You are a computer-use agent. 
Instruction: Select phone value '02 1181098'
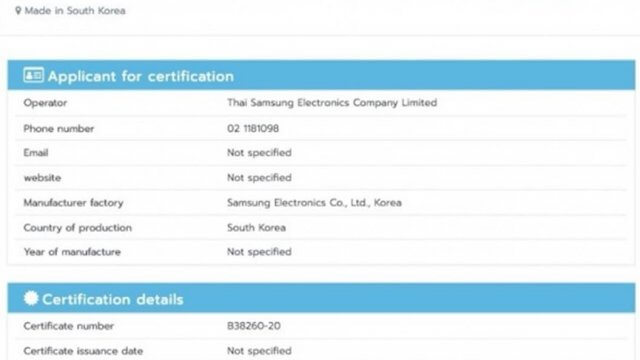click(253, 129)
